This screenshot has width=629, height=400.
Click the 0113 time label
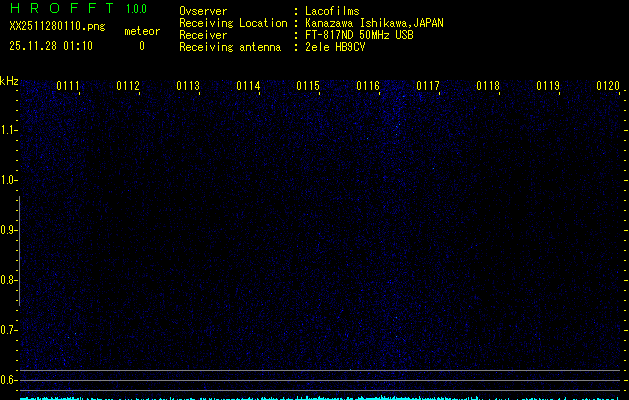(x=188, y=86)
